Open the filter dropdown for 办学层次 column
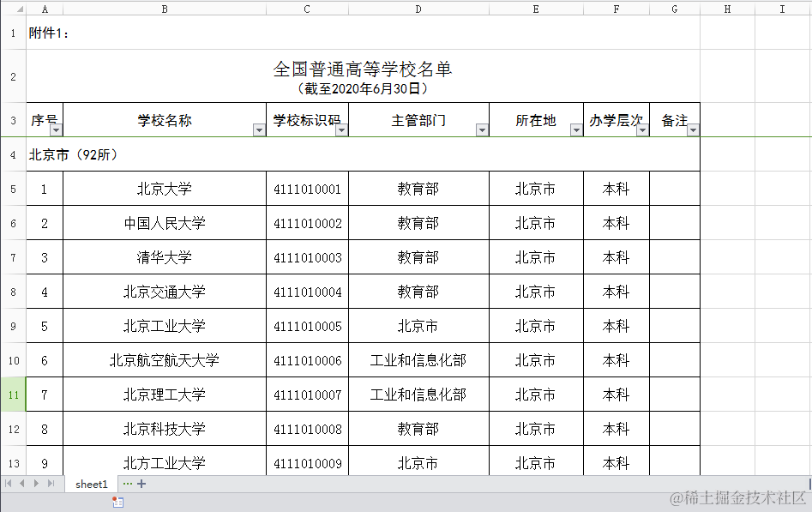 click(x=643, y=130)
